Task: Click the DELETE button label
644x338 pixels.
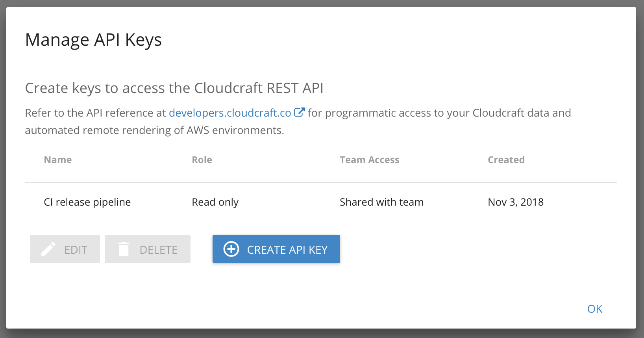Action: click(x=158, y=250)
